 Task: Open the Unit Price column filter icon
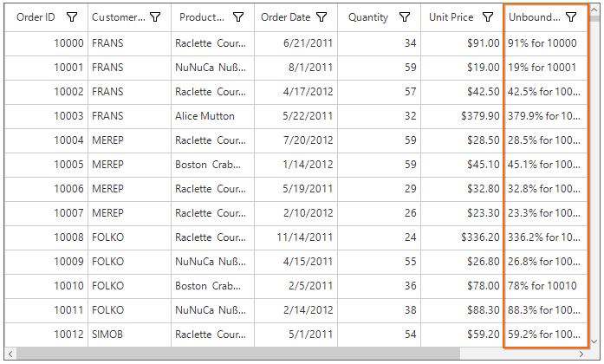point(488,17)
